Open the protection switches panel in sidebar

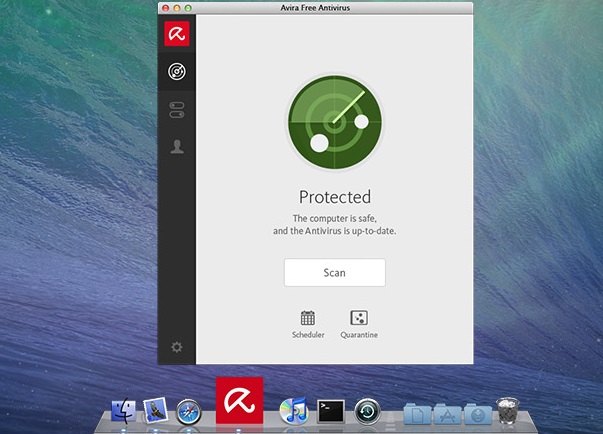(x=176, y=109)
